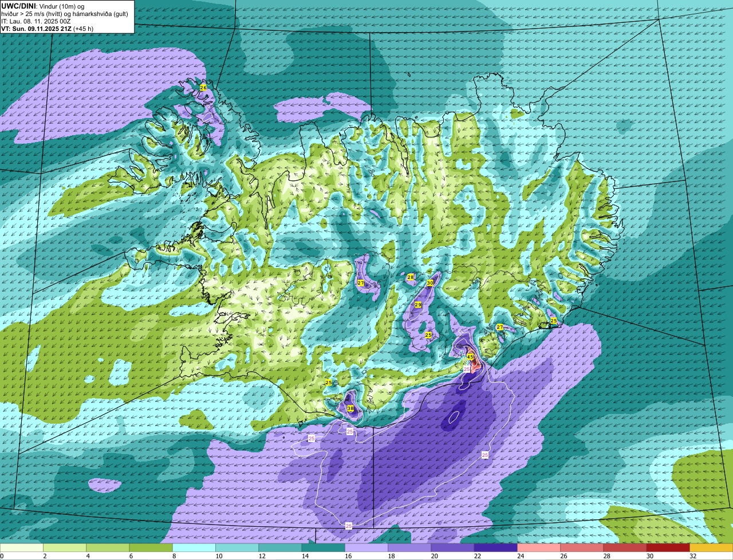Click the yellow '28' gust label

pos(411,277)
